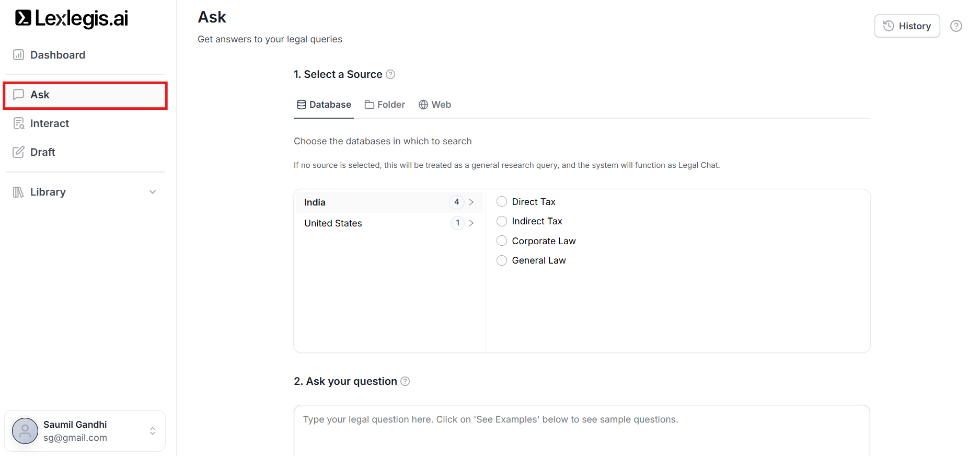Open the Saumil Gandhi account switcher
This screenshot has width=980, height=456.
coord(153,431)
